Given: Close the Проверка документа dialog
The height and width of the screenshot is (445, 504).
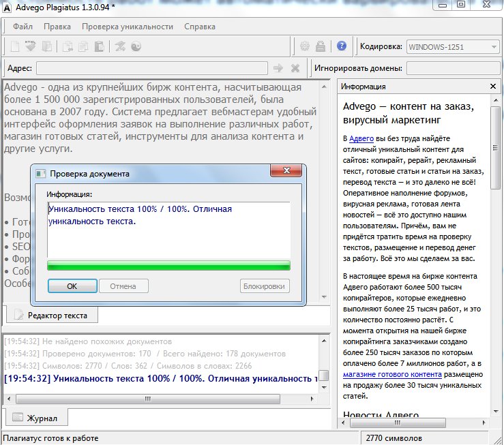Looking at the screenshot, I should coord(286,170).
